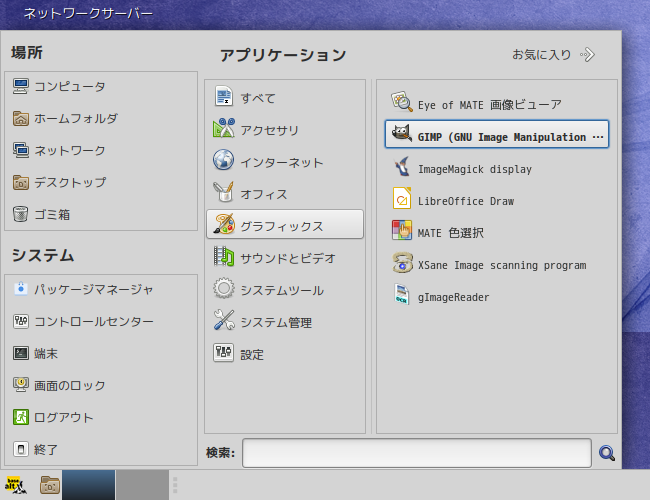Select the 設定 preferences icon
The image size is (650, 500).
click(224, 352)
